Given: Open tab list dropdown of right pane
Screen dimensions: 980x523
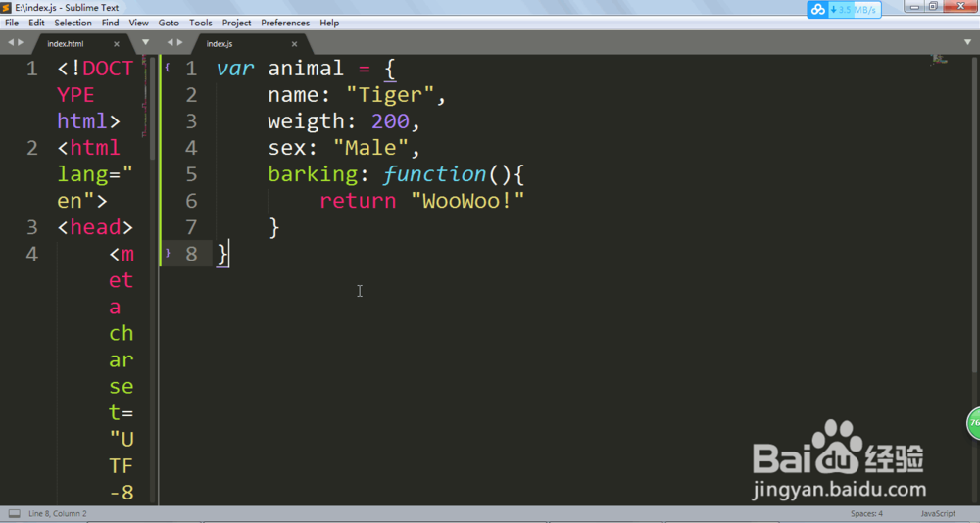Looking at the screenshot, I should (967, 42).
